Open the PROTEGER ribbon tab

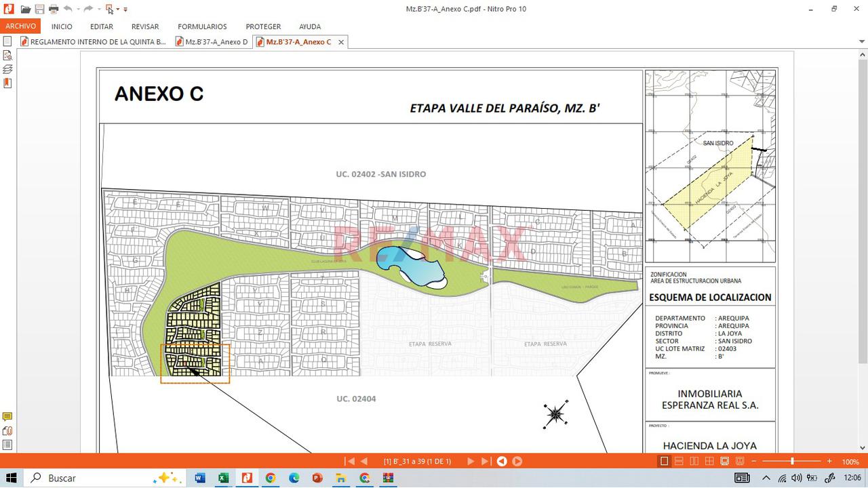(x=263, y=26)
